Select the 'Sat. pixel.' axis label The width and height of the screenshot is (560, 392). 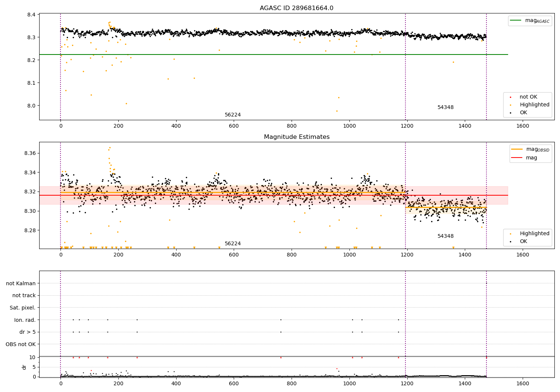[x=23, y=308]
